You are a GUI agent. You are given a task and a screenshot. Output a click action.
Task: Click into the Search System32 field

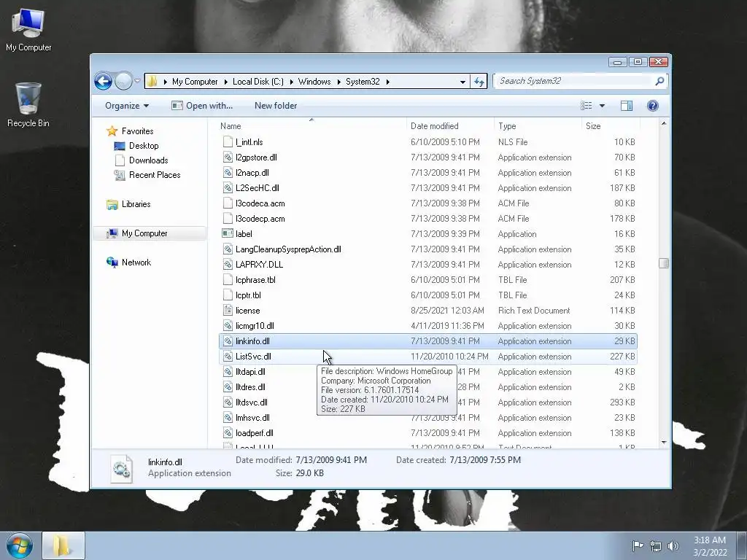(574, 82)
